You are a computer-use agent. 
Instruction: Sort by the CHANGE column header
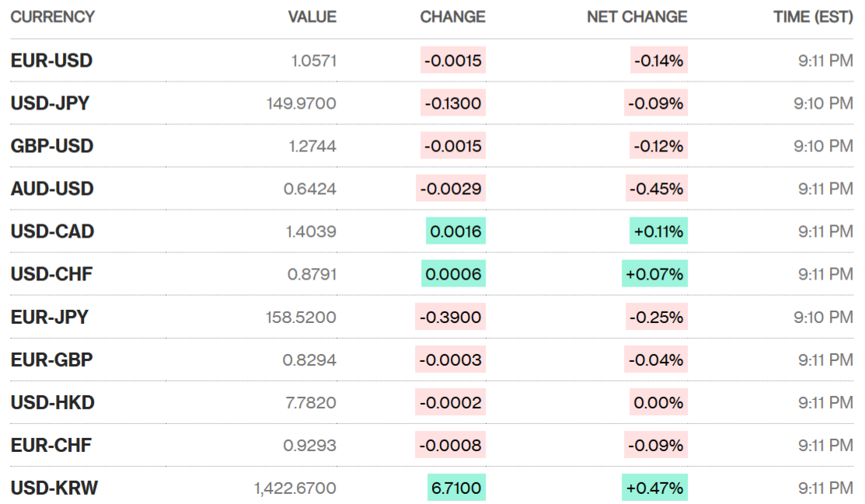(x=452, y=16)
